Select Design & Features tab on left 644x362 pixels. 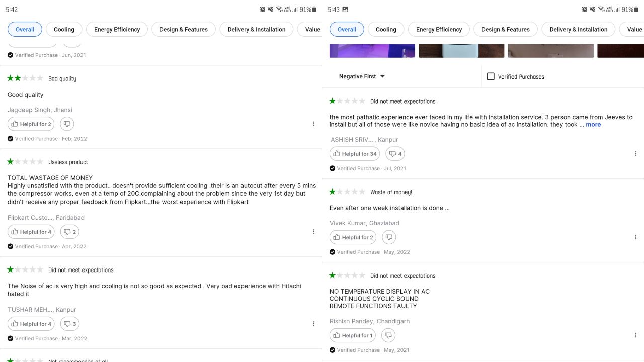184,29
